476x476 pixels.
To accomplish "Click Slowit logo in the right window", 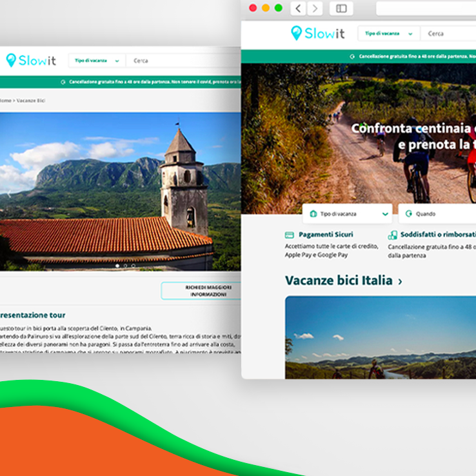I will [317, 33].
